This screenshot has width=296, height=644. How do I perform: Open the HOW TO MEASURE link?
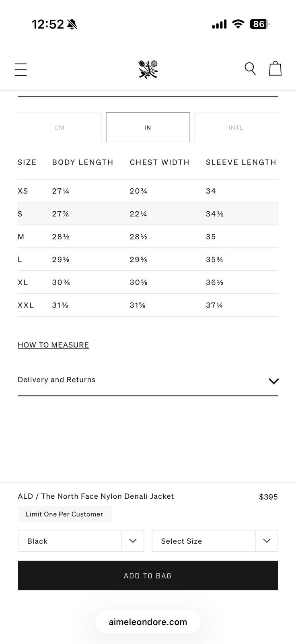pyautogui.click(x=53, y=345)
